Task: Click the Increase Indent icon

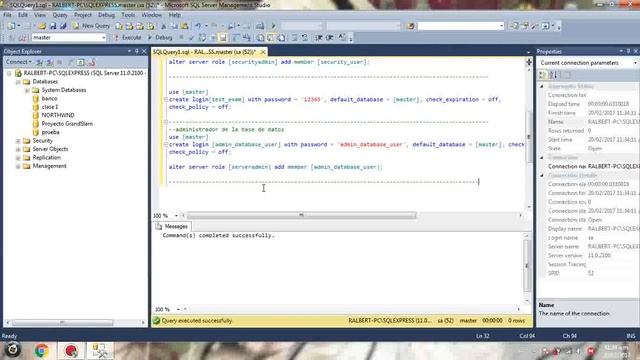Action: tap(329, 38)
